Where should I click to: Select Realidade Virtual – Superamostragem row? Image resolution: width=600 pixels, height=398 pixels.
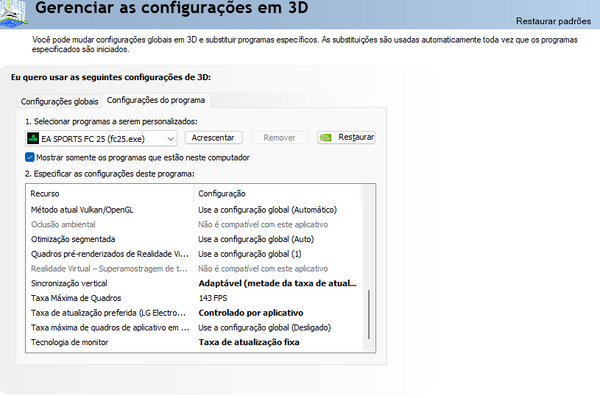[194, 269]
